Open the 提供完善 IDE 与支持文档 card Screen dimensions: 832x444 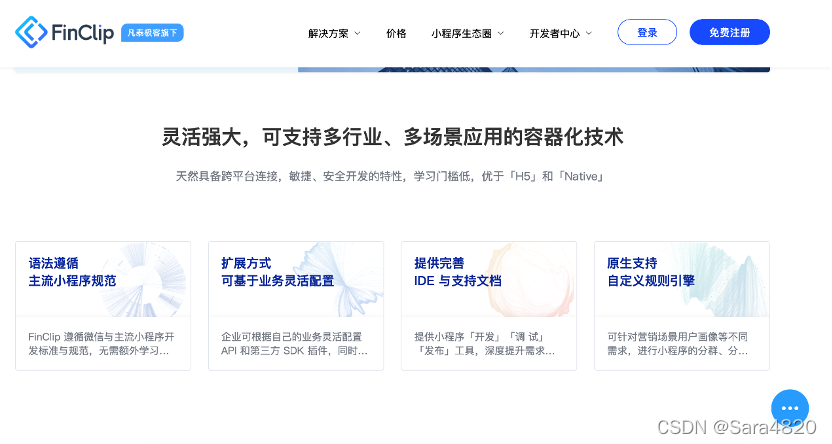489,306
